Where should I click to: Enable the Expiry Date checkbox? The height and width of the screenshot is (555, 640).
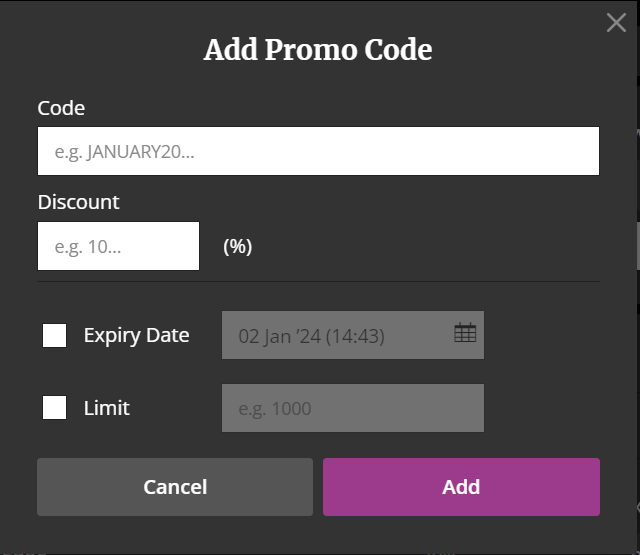point(54,335)
